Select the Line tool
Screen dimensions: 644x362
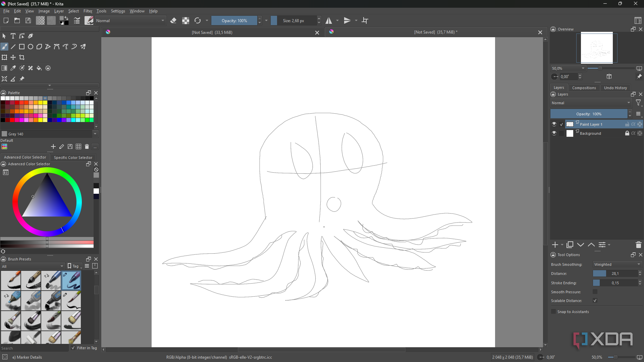pos(13,47)
